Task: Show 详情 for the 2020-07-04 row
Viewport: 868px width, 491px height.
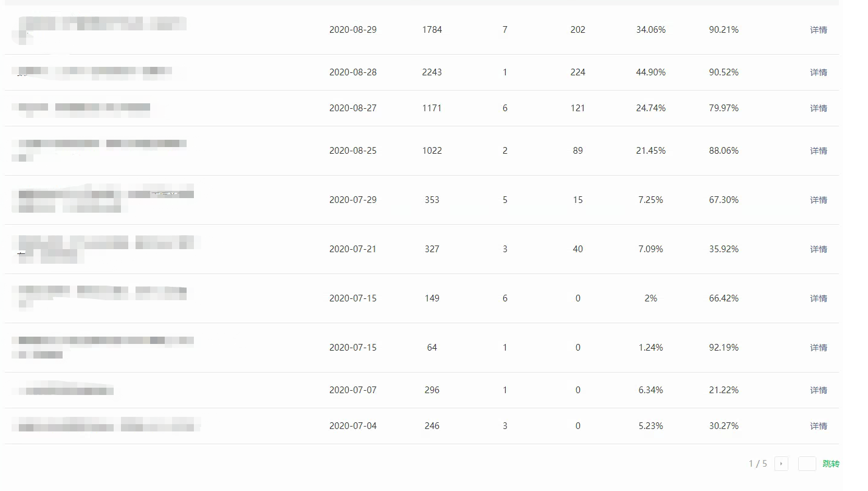Action: (x=818, y=426)
